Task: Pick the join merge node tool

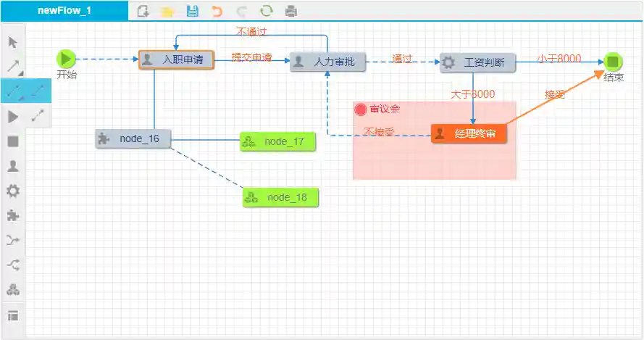Action: [x=13, y=240]
